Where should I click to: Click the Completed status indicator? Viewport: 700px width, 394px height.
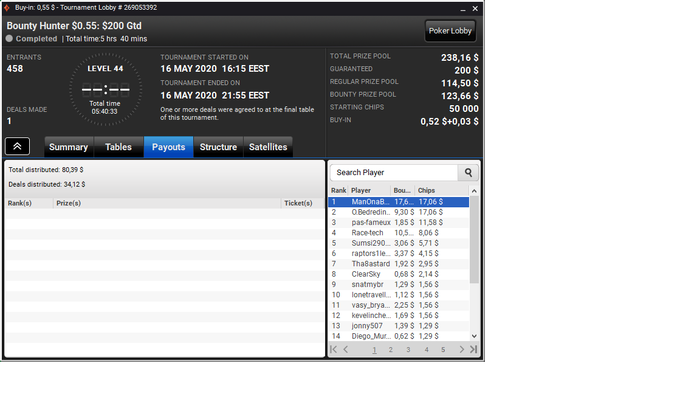pos(31,39)
